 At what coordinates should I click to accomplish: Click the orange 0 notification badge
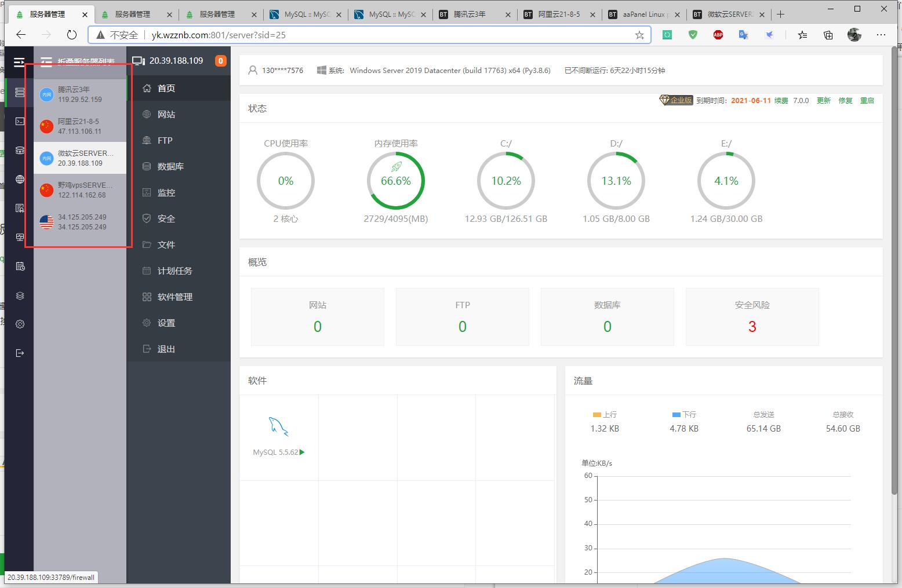220,61
